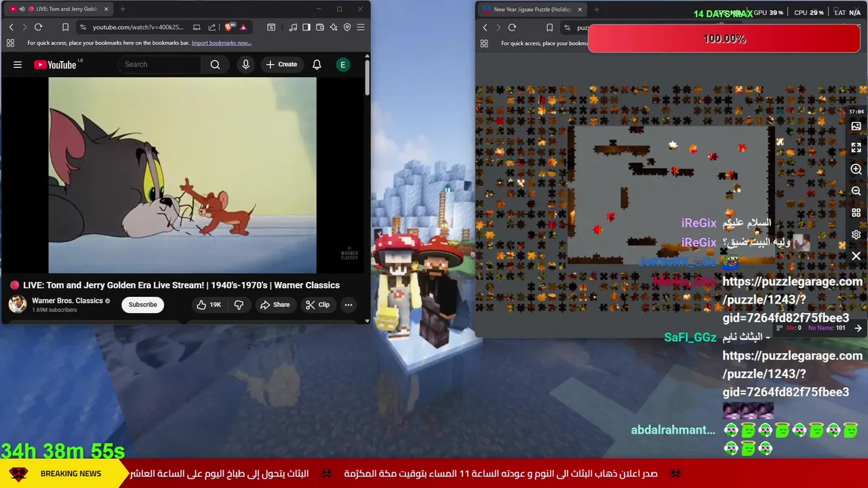868x488 pixels.
Task: Start voice search with the microphone icon
Action: click(x=245, y=64)
